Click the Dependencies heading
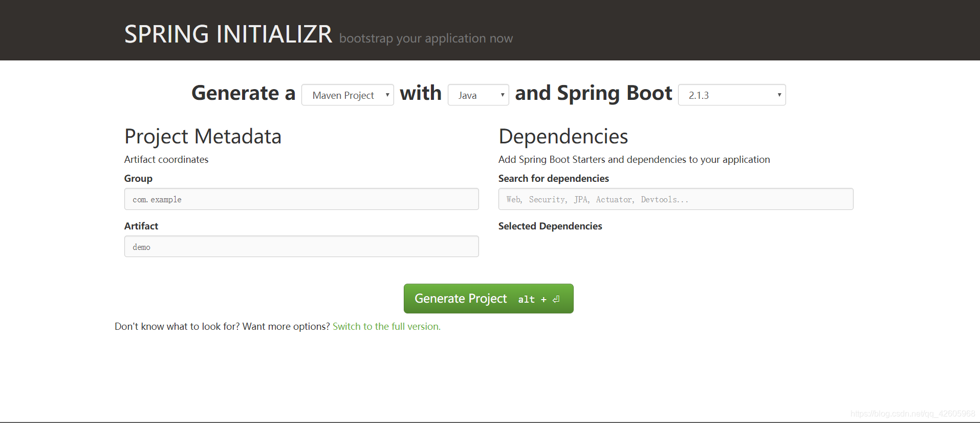This screenshot has width=980, height=423. tap(563, 137)
